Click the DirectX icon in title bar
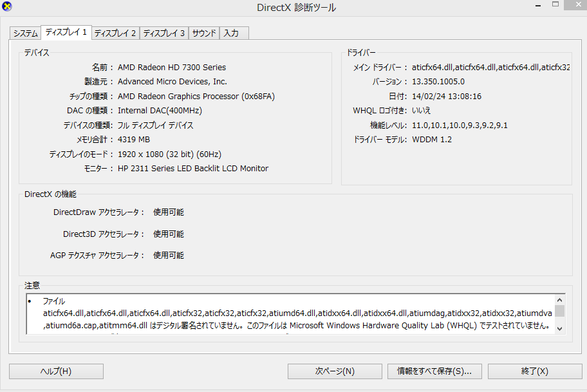This screenshot has height=392, width=587. click(7, 6)
